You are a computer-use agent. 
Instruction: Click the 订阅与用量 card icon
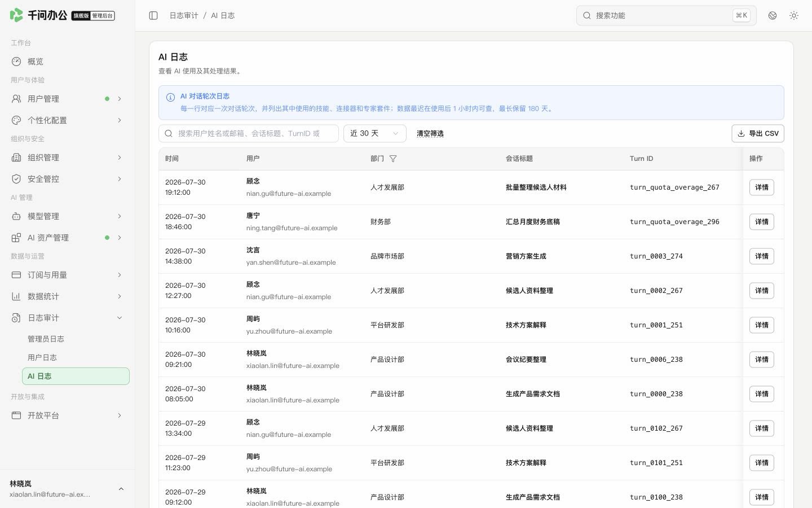(16, 275)
